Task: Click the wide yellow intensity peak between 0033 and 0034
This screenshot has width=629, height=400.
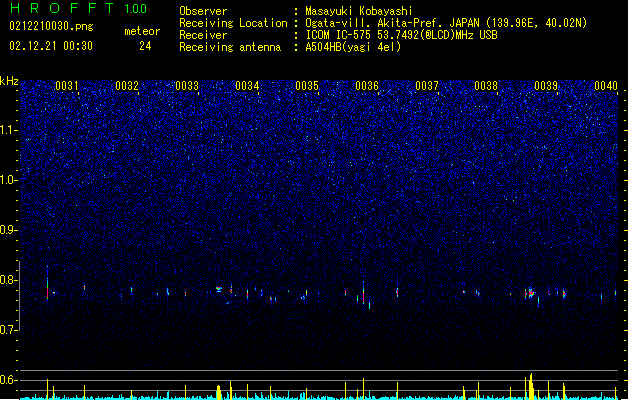Action: pyautogui.click(x=219, y=392)
